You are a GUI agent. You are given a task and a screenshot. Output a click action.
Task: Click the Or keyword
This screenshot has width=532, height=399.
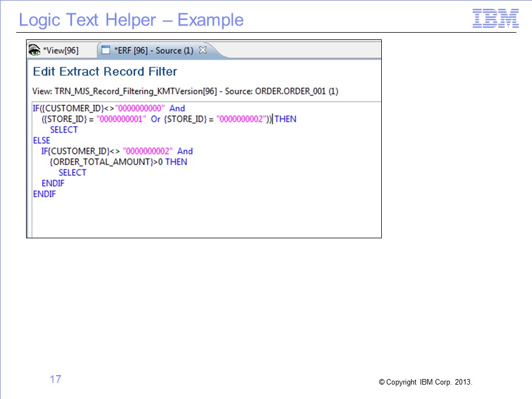pyautogui.click(x=155, y=119)
